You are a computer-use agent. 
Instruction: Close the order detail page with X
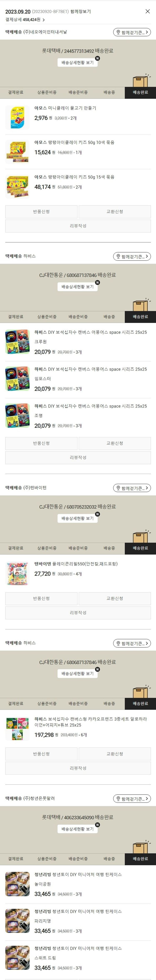[x=148, y=11]
